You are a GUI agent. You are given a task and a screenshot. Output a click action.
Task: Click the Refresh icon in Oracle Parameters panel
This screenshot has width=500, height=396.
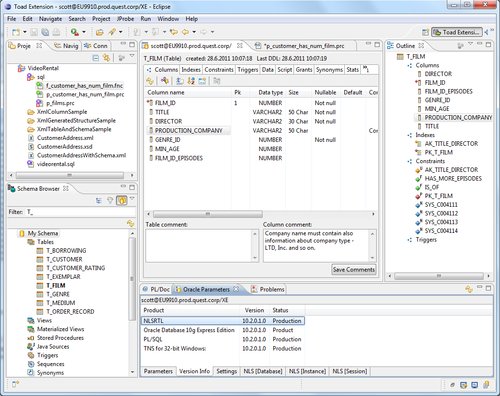[469, 289]
